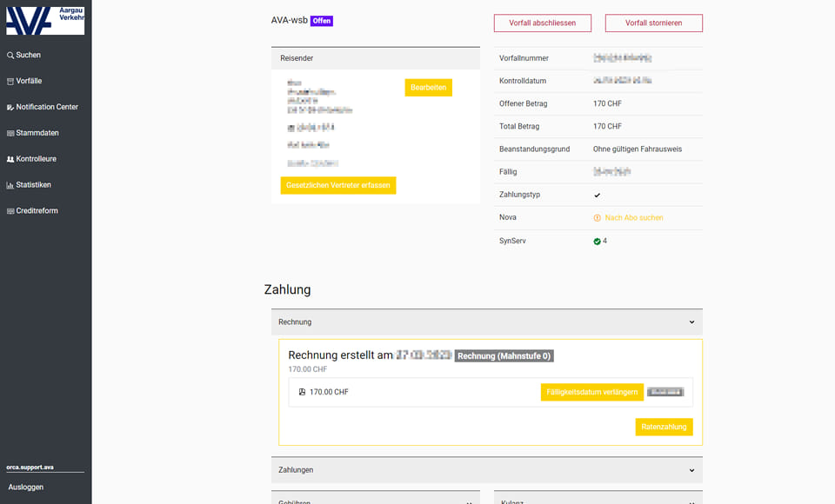The height and width of the screenshot is (504, 835).
Task: Click the Zahlungstyp checkmark
Action: (597, 195)
